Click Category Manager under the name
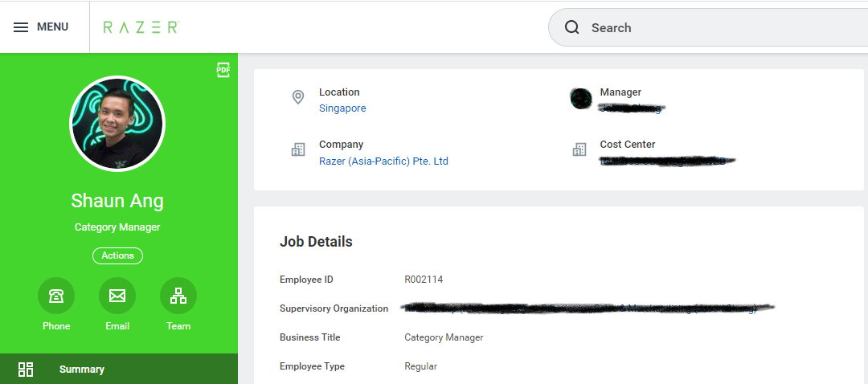868x384 pixels. tap(117, 227)
